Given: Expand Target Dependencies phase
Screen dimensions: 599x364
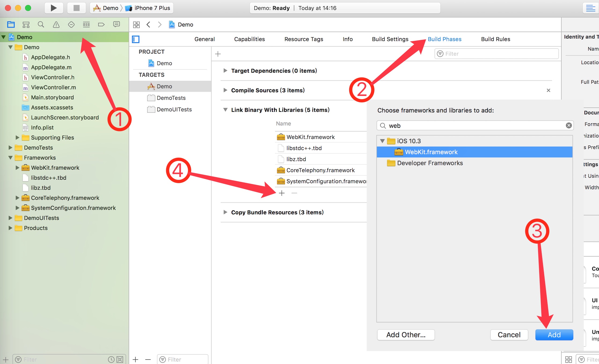Looking at the screenshot, I should point(225,71).
